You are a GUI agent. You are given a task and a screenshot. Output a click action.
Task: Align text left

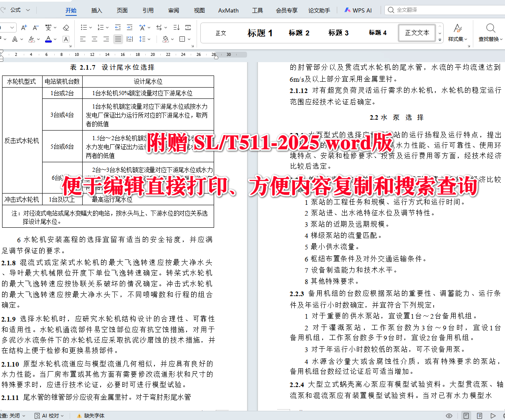coord(83,39)
